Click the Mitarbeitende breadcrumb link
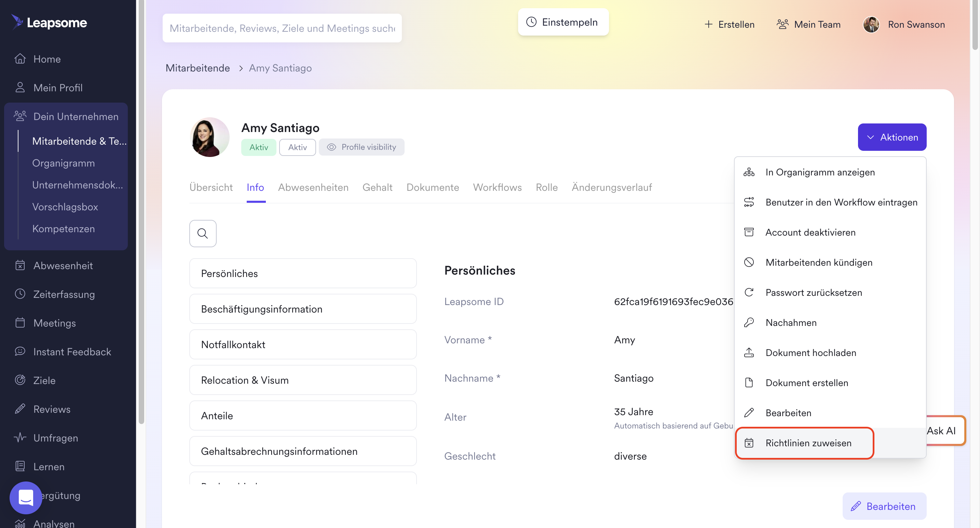 pos(198,68)
